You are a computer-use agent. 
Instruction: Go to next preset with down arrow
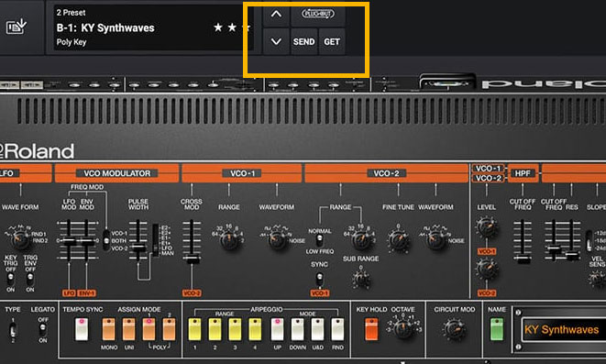(x=276, y=41)
